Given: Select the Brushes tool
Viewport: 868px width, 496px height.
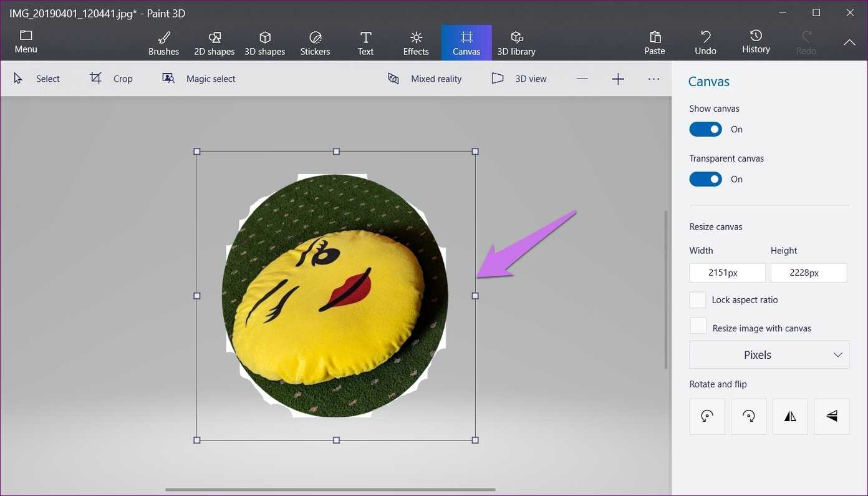Looking at the screenshot, I should (x=163, y=43).
